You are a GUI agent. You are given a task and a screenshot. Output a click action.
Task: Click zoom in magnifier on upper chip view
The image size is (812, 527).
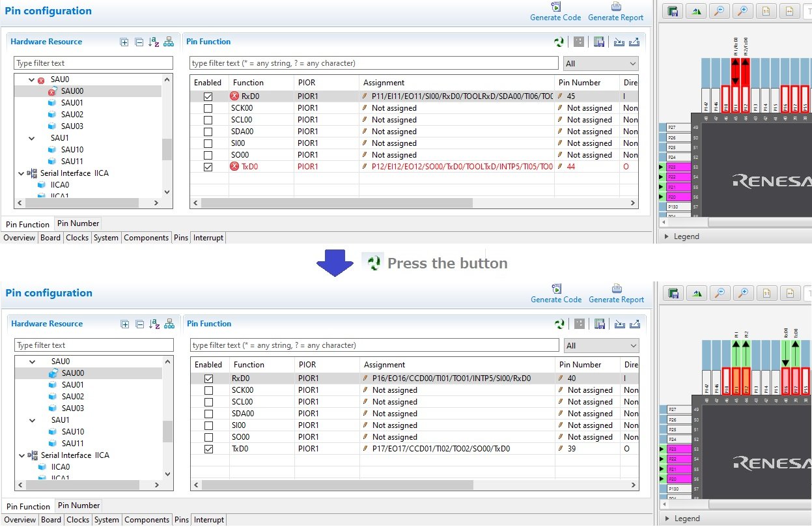pos(742,11)
